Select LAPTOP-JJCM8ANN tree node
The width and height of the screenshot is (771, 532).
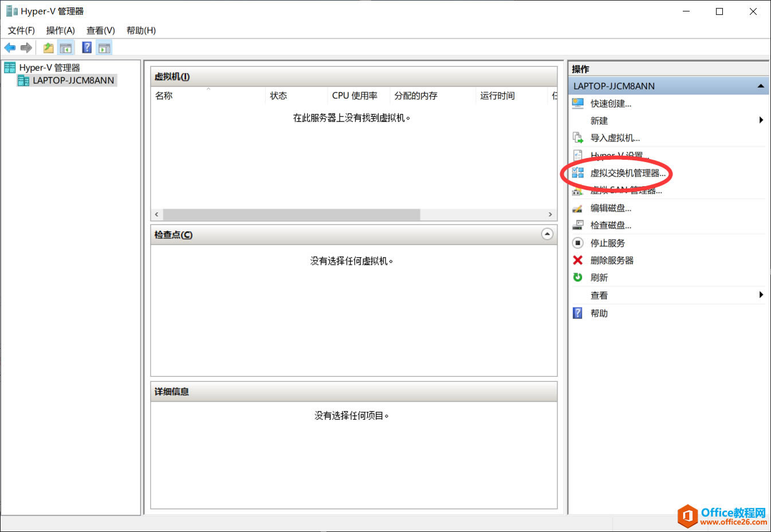73,81
